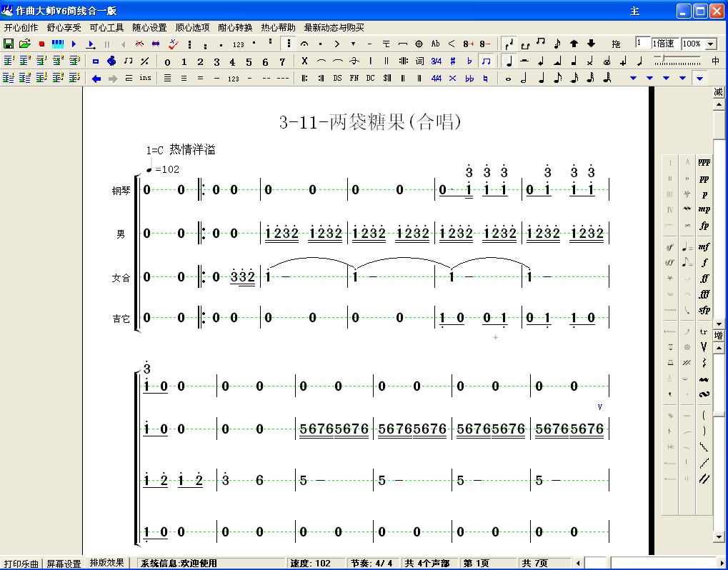Click the third blue dropdown triangle
728x570 pixels.
[x=667, y=79]
